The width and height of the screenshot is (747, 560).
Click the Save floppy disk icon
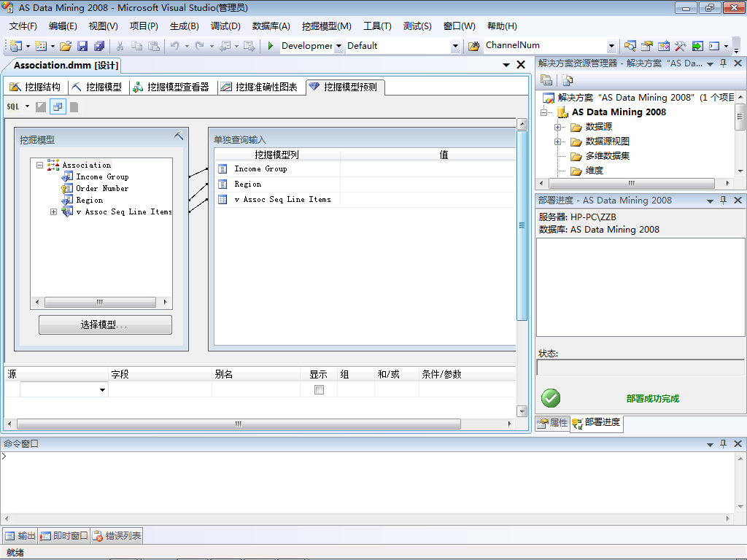[x=82, y=46]
